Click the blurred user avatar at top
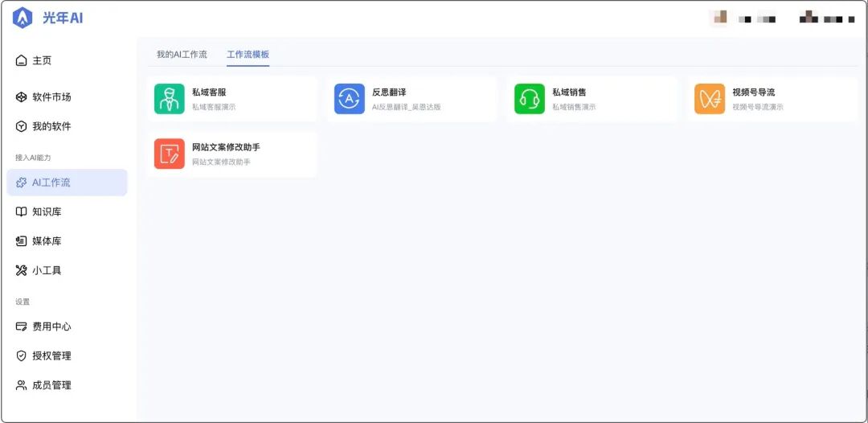The image size is (868, 423). pyautogui.click(x=719, y=18)
